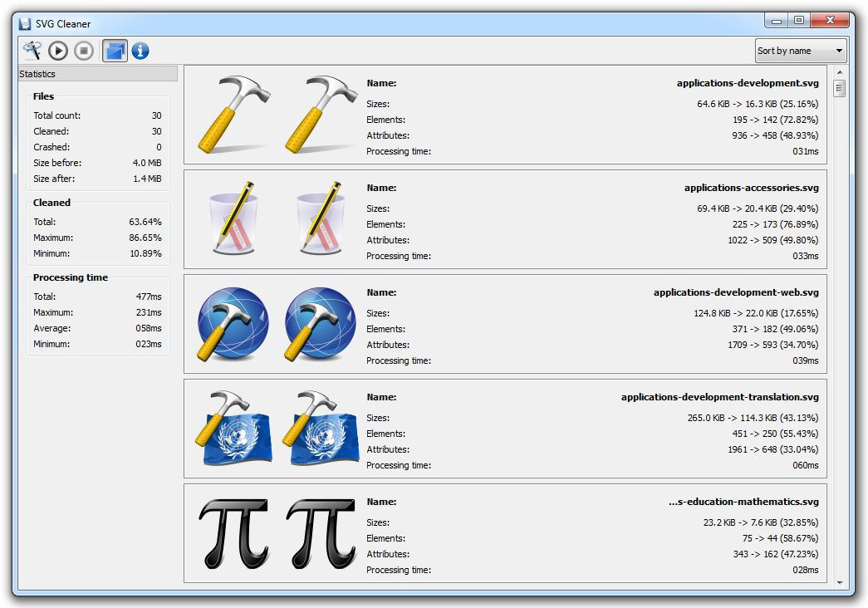Image resolution: width=868 pixels, height=608 pixels.
Task: Click Cleaned Minimum value 10.89%
Action: [145, 253]
